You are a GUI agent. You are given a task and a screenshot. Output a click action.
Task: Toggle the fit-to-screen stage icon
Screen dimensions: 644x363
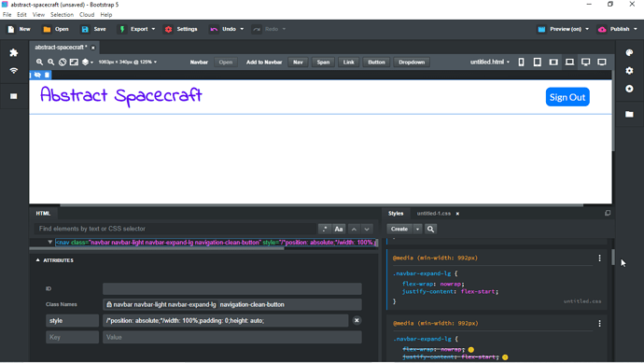coord(74,62)
